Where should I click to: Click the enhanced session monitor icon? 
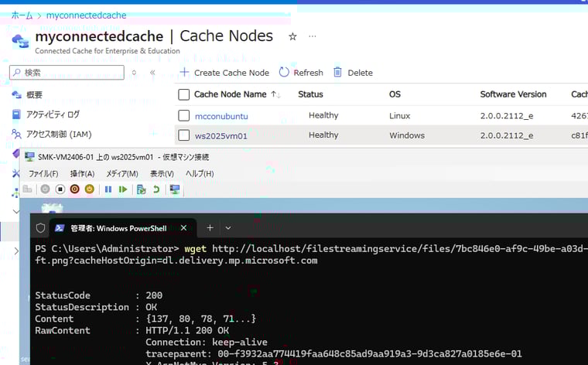coord(175,189)
